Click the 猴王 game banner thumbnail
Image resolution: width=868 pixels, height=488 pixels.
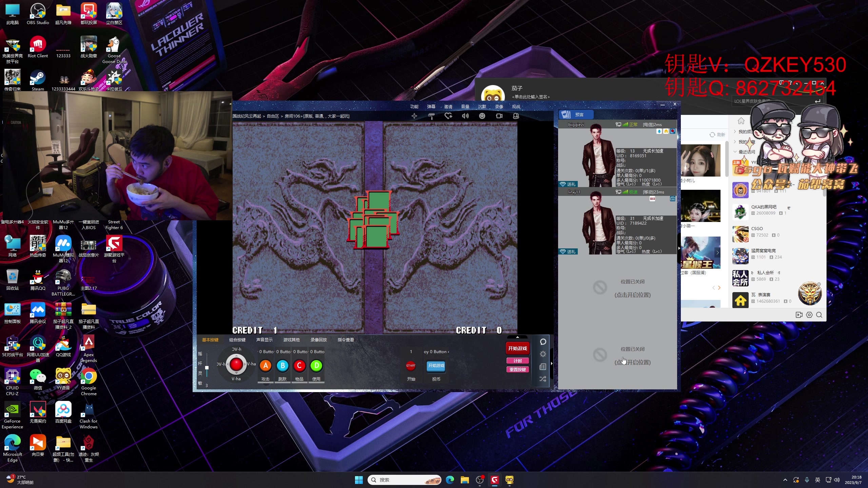pos(701,252)
